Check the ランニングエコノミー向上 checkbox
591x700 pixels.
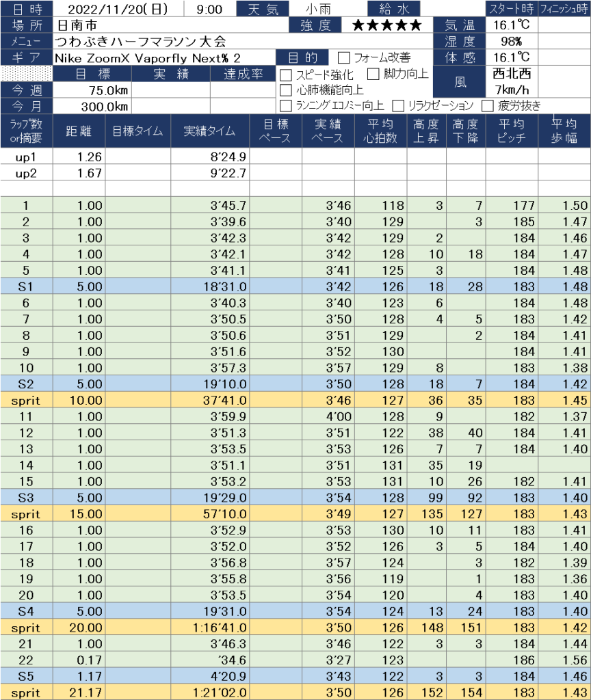click(286, 105)
